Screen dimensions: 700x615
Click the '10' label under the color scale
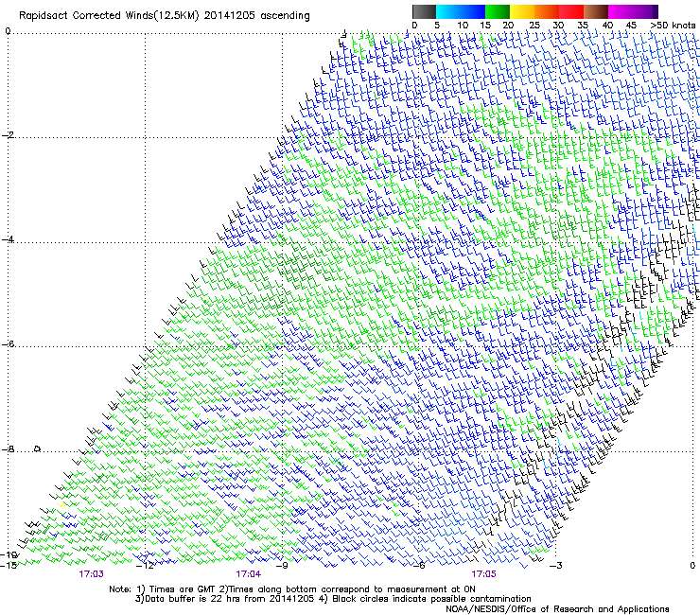coord(463,26)
